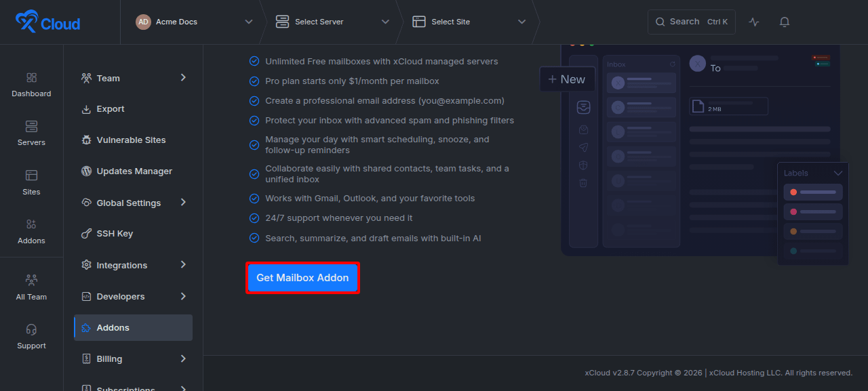The height and width of the screenshot is (391, 868).
Task: Expand the Global Settings submenu chevron
Action: point(183,203)
